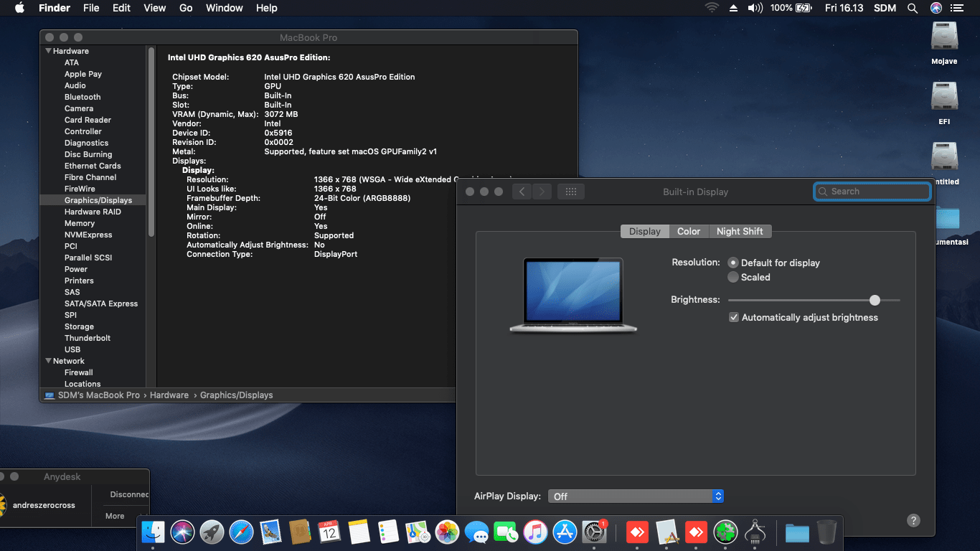This screenshot has height=551, width=980.
Task: Collapse the Network section in sidebar
Action: point(49,361)
